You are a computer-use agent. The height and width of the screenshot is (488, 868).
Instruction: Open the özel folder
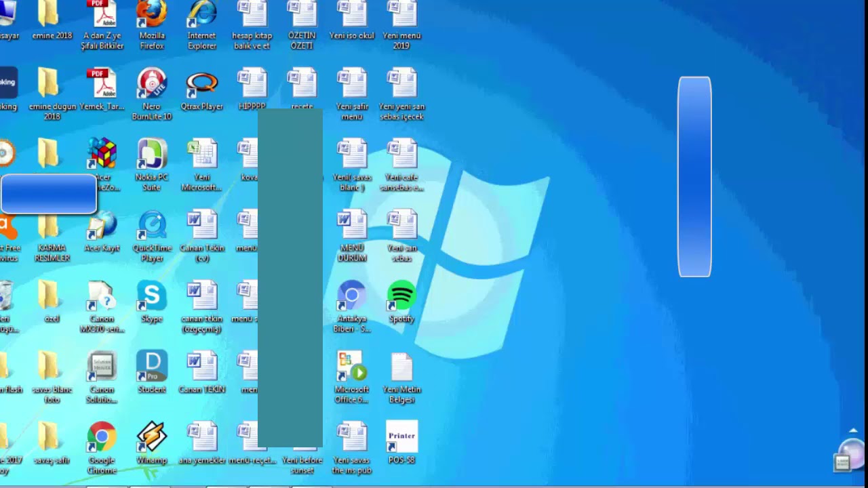52,302
